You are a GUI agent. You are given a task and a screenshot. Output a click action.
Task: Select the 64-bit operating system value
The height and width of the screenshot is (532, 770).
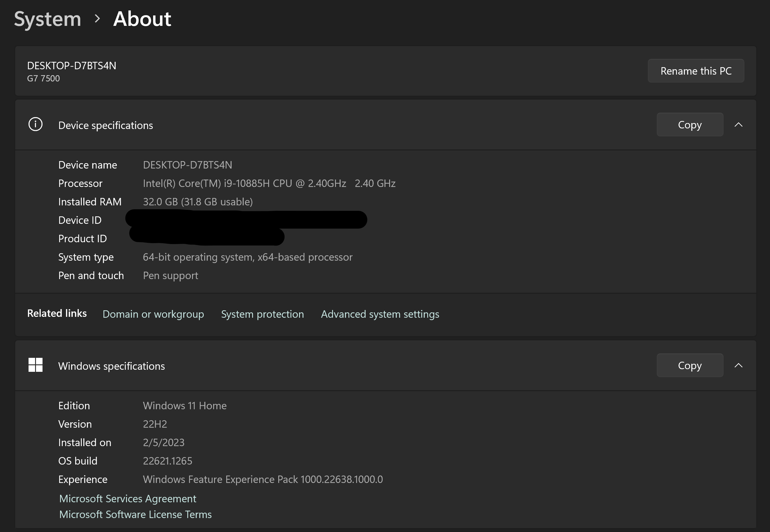tap(248, 257)
